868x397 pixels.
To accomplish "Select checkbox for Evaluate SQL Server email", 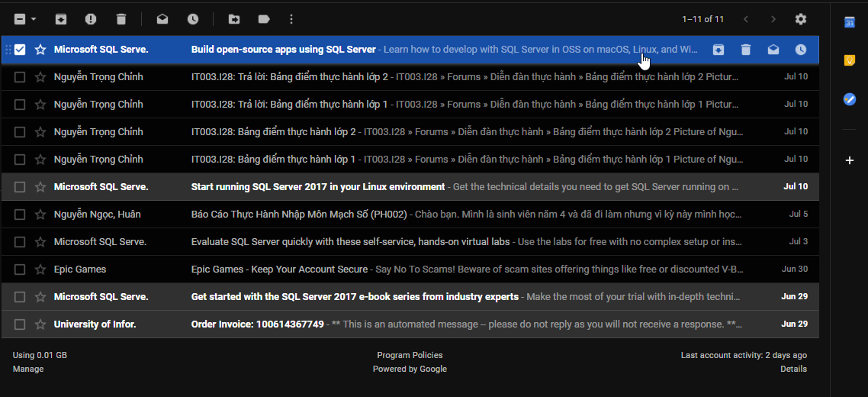I will pyautogui.click(x=20, y=242).
